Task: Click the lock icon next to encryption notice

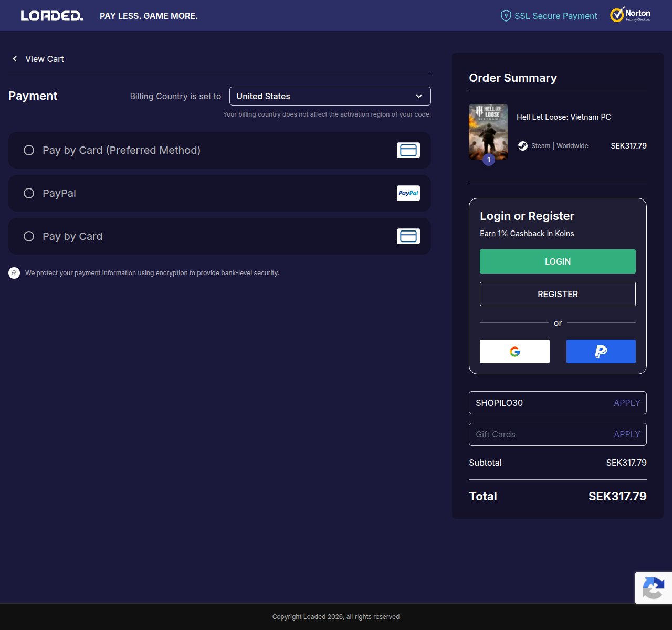Action: 14,273
